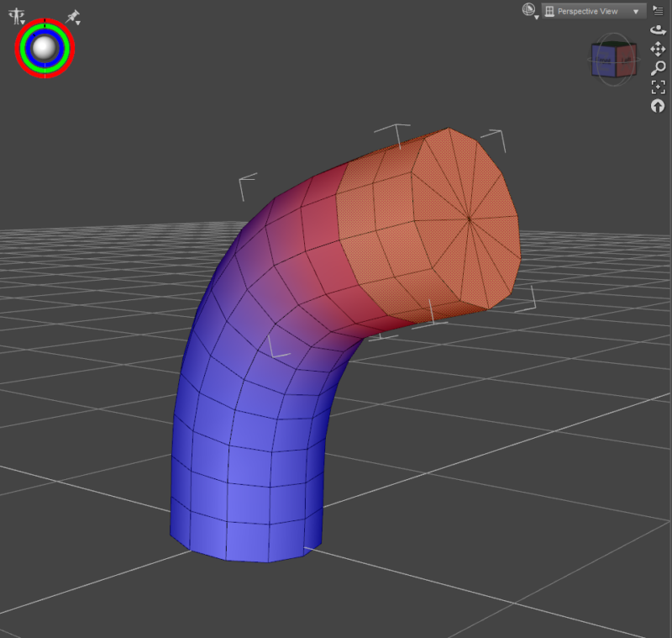Click the Left face of the view cube
This screenshot has width=672, height=638.
click(626, 61)
